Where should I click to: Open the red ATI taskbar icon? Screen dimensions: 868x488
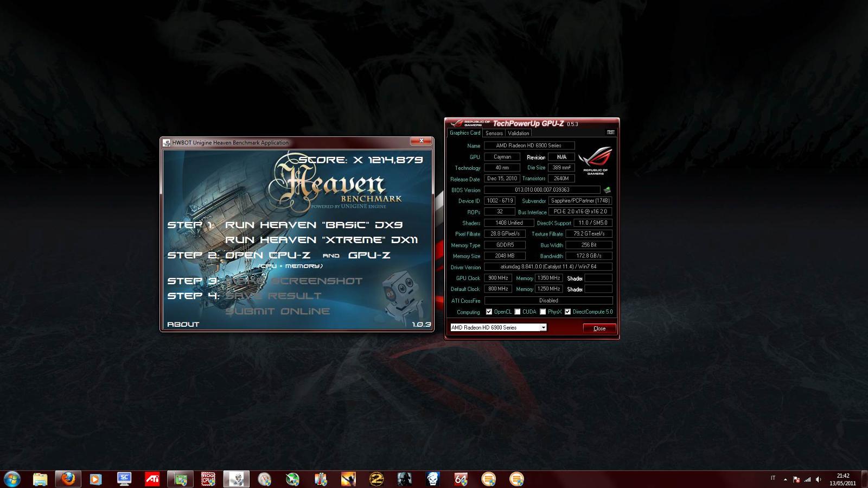(x=152, y=479)
